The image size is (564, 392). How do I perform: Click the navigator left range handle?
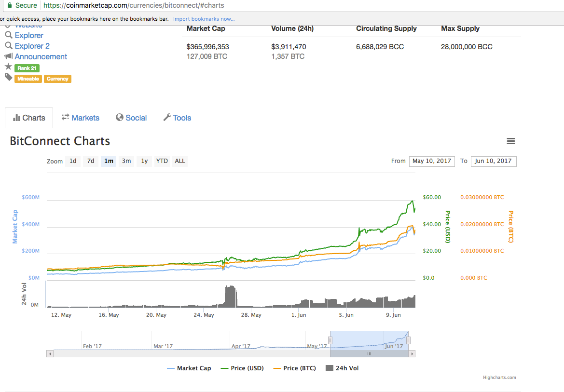click(x=330, y=340)
